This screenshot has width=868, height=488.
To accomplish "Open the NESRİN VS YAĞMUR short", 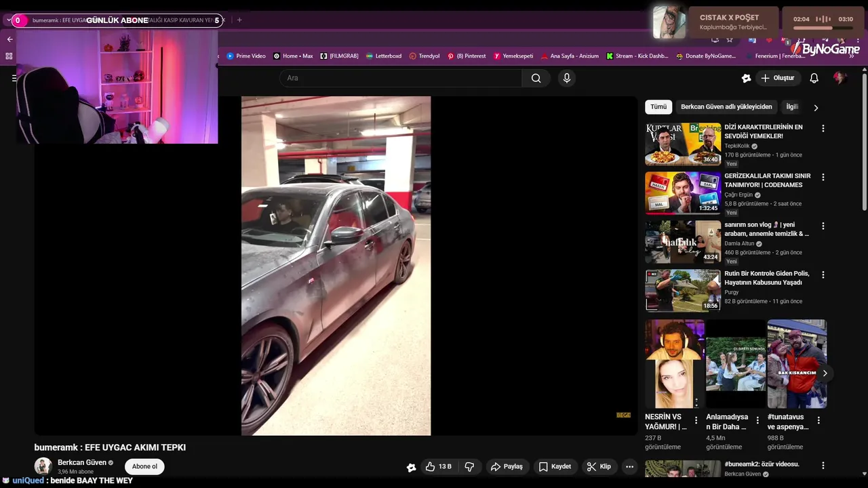I will pyautogui.click(x=674, y=364).
